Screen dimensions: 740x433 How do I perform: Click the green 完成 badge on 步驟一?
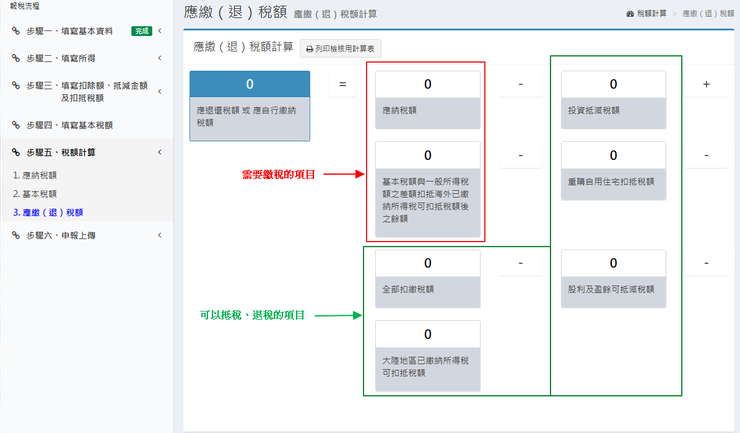click(x=141, y=31)
